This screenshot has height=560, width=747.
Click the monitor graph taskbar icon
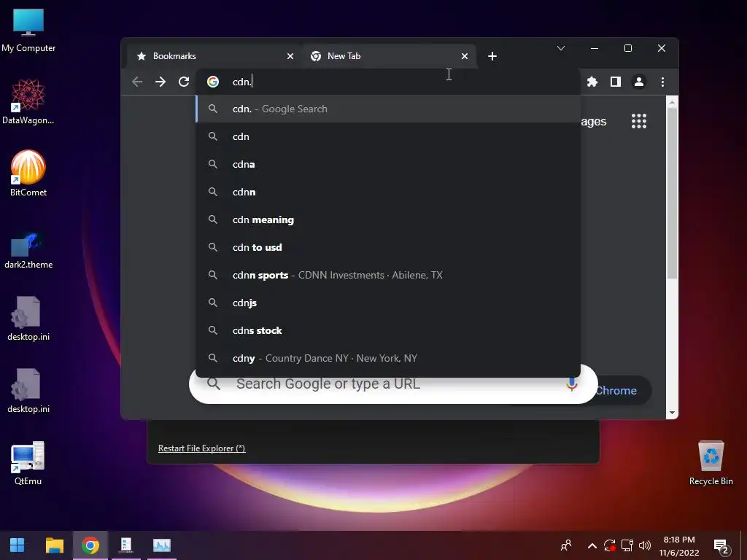[x=162, y=545]
